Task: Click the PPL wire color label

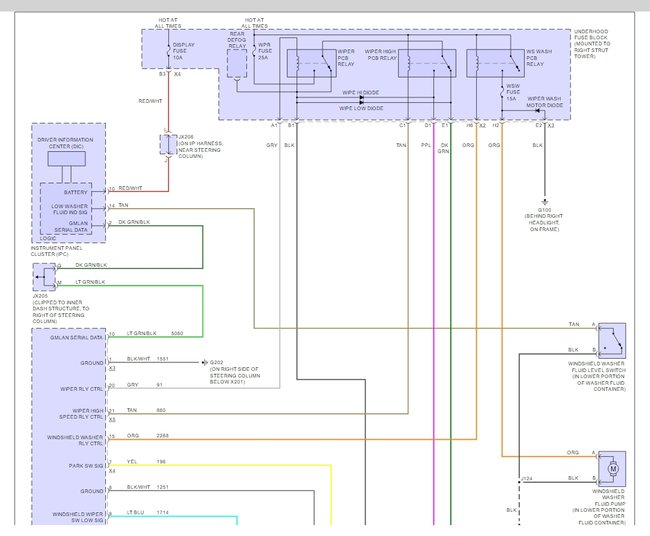Action: pos(426,145)
